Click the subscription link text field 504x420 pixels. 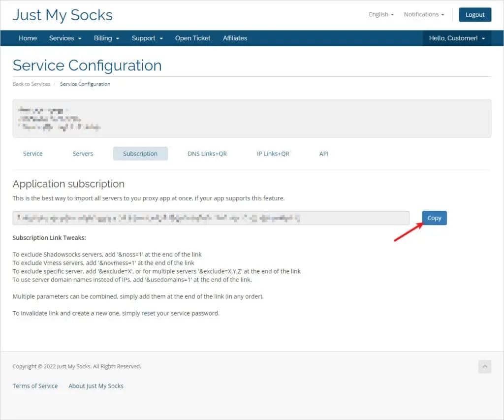point(211,218)
